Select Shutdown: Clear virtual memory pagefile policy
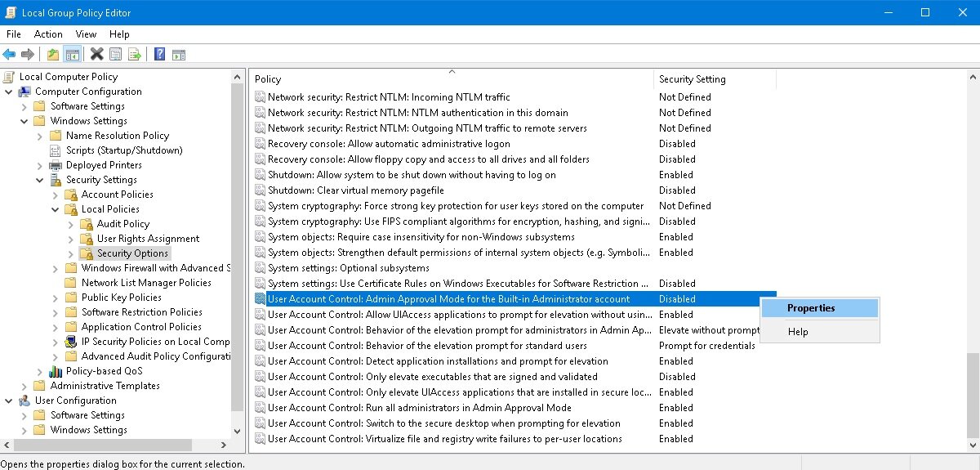The height and width of the screenshot is (470, 980). [x=356, y=190]
